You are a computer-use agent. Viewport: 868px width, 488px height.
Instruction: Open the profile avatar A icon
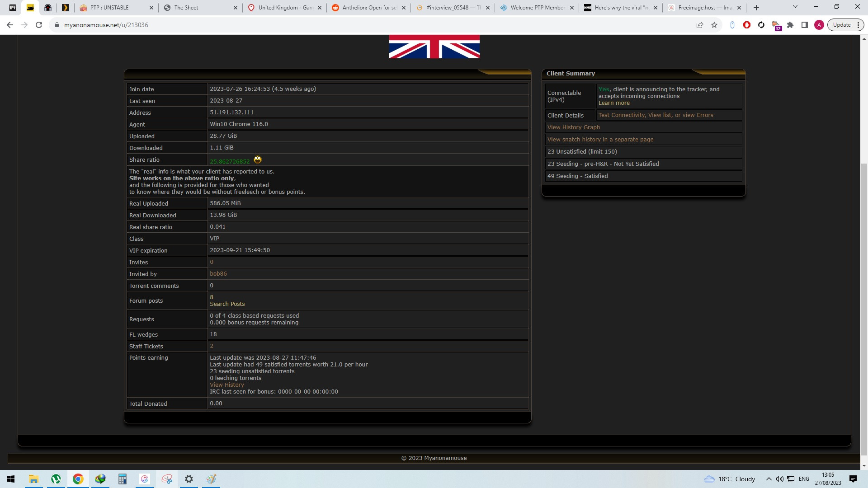coord(819,25)
